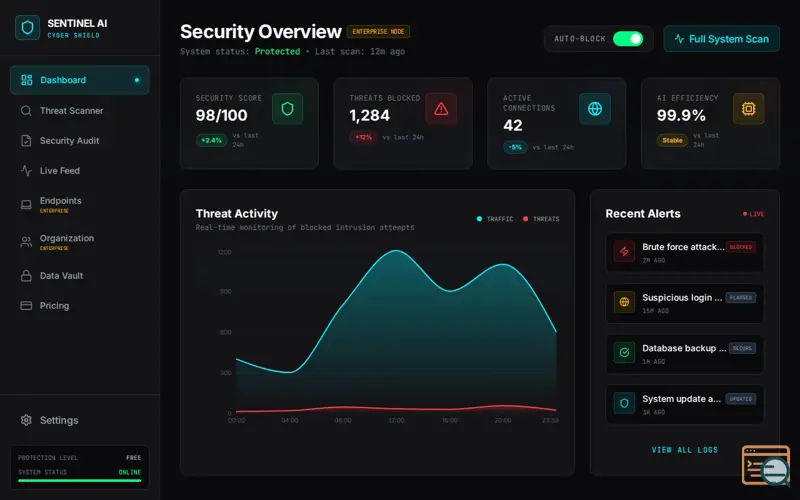Click the Sentinel AI shield logo
The image size is (800, 500).
click(28, 28)
